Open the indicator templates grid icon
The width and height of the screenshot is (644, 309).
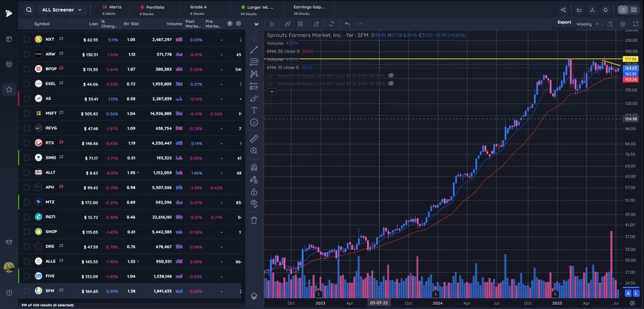pos(300,24)
